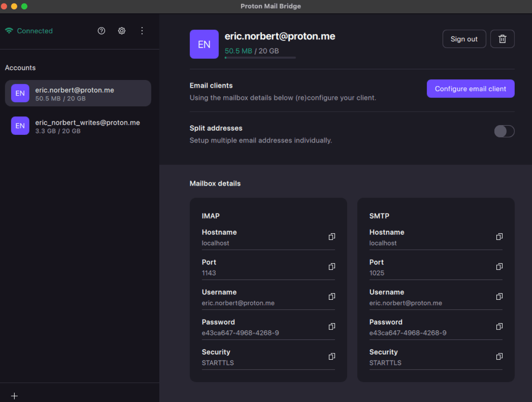Click the IMAP section title
This screenshot has height=402, width=532.
pos(210,216)
